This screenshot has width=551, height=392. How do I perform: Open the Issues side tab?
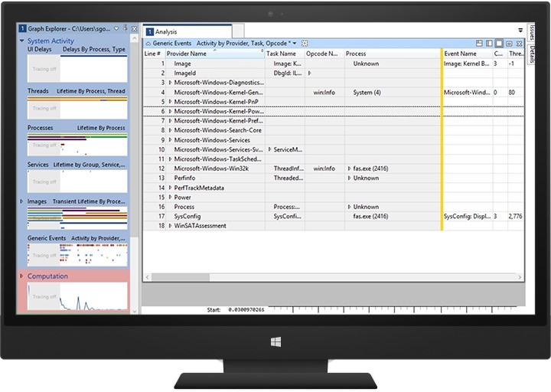point(532,32)
